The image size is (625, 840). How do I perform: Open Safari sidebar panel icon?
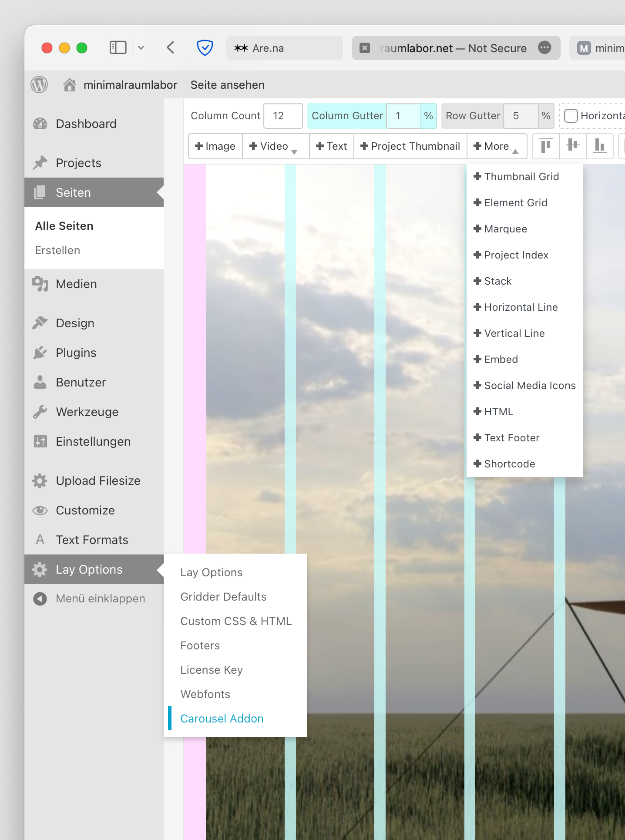[118, 47]
